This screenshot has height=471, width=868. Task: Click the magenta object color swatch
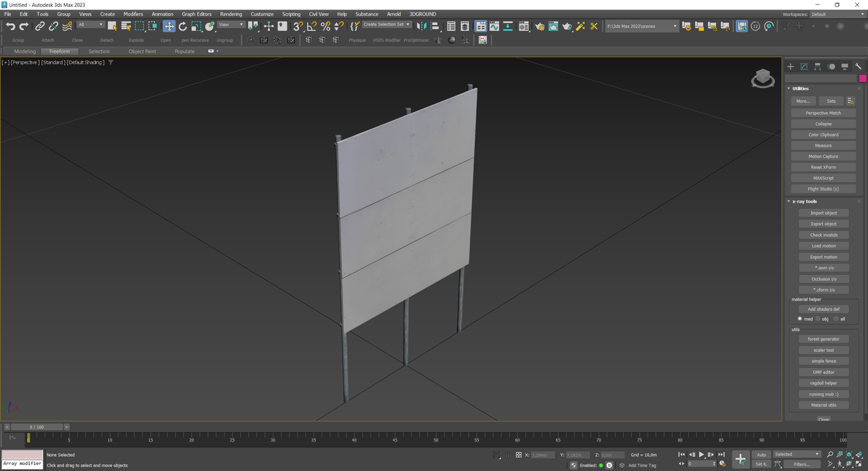pyautogui.click(x=863, y=78)
